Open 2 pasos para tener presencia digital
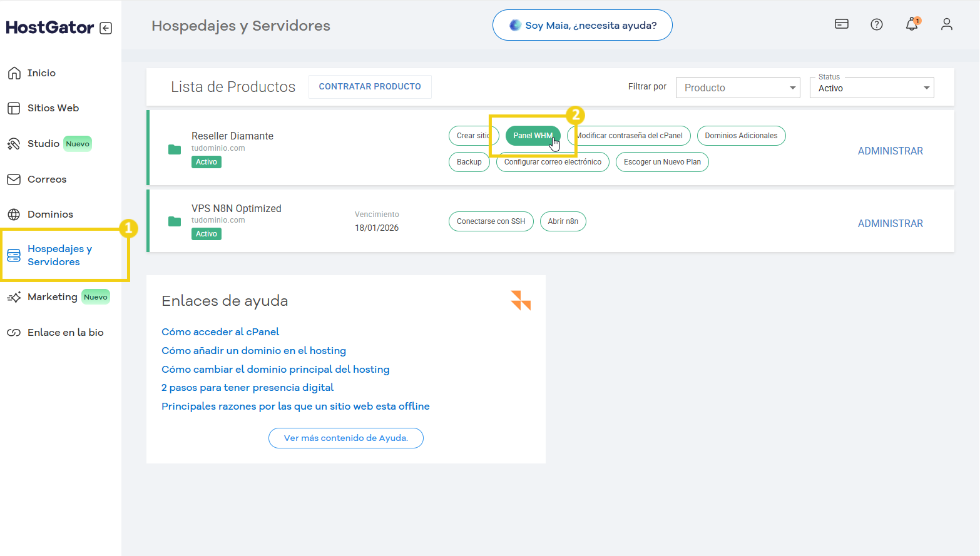The width and height of the screenshot is (980, 556). click(x=247, y=388)
